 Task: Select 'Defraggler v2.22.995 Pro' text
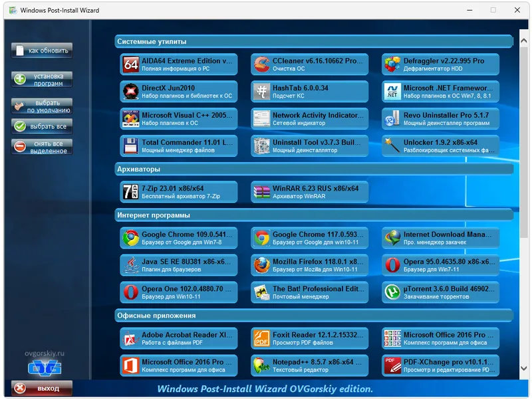pos(444,60)
